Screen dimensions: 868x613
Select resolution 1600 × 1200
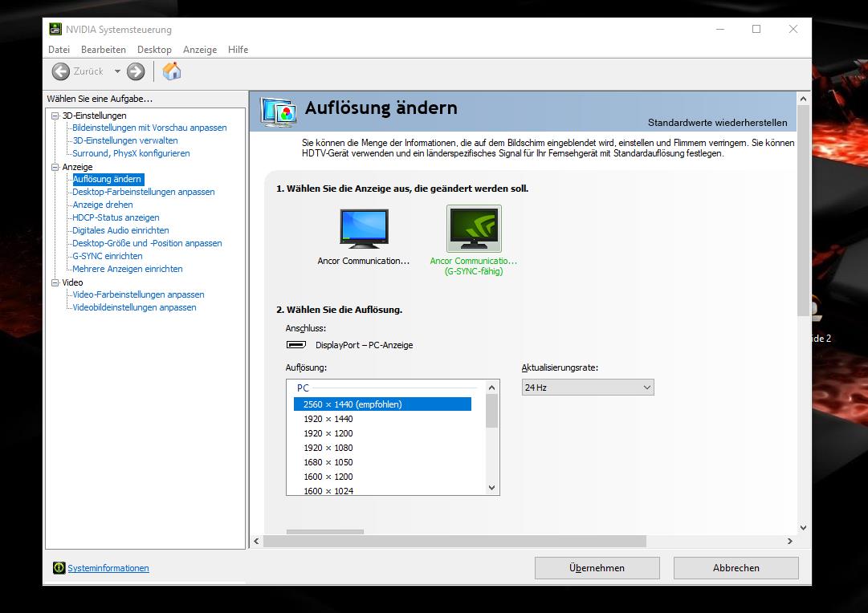[x=328, y=477]
